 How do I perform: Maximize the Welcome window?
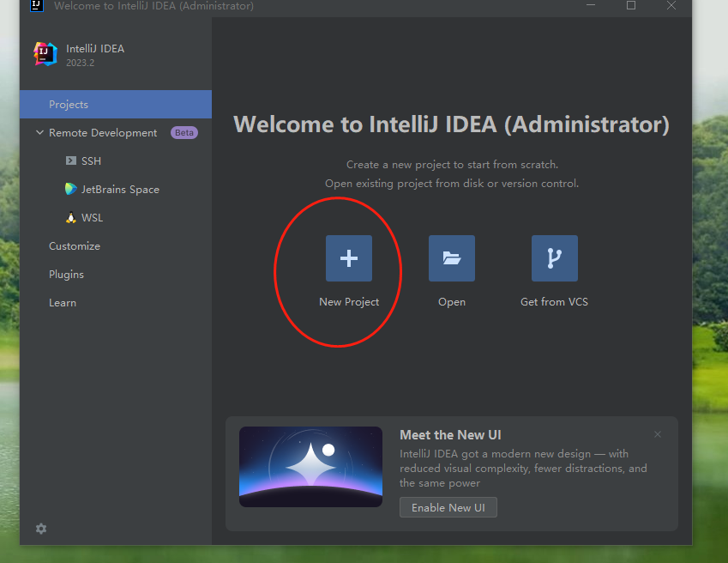click(631, 6)
